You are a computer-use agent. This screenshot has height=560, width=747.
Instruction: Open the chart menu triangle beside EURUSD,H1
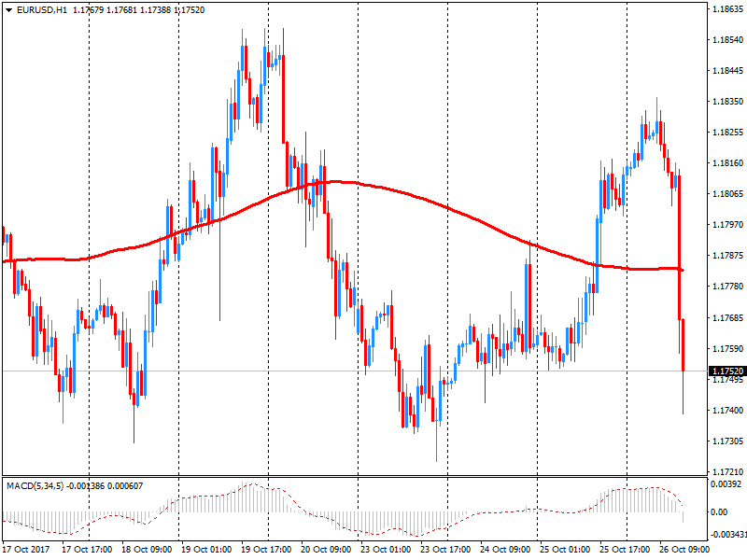(9, 10)
